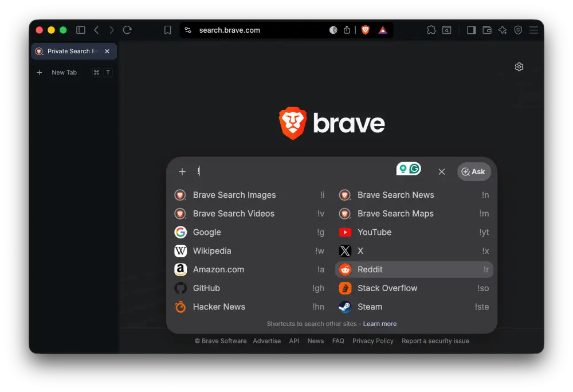Toggle the vertical tabs sidebar icon
The image size is (573, 392).
pos(80,30)
